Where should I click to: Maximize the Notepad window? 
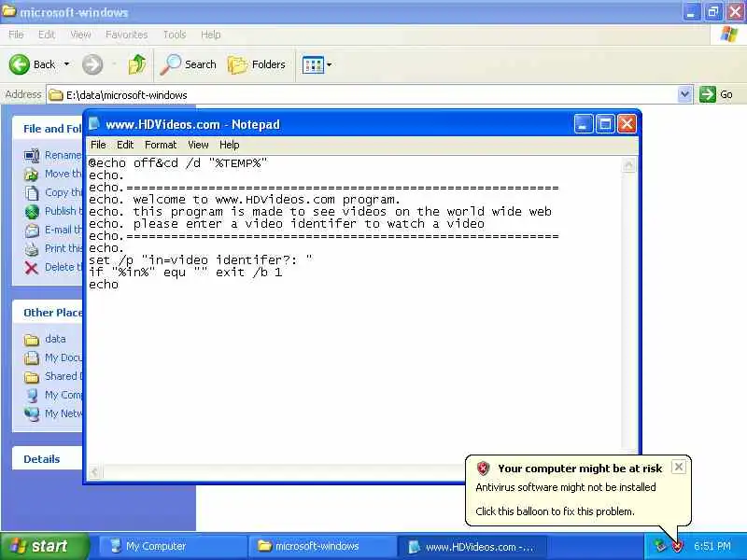tap(605, 125)
